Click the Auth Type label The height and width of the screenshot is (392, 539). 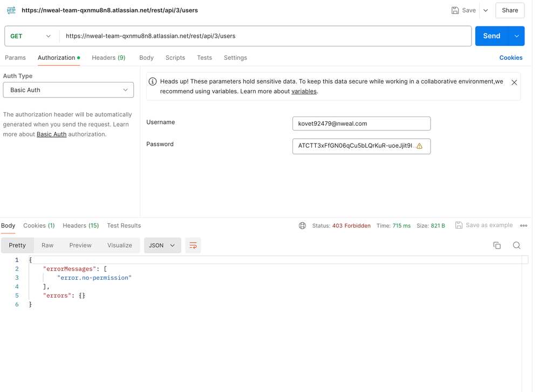click(x=17, y=76)
